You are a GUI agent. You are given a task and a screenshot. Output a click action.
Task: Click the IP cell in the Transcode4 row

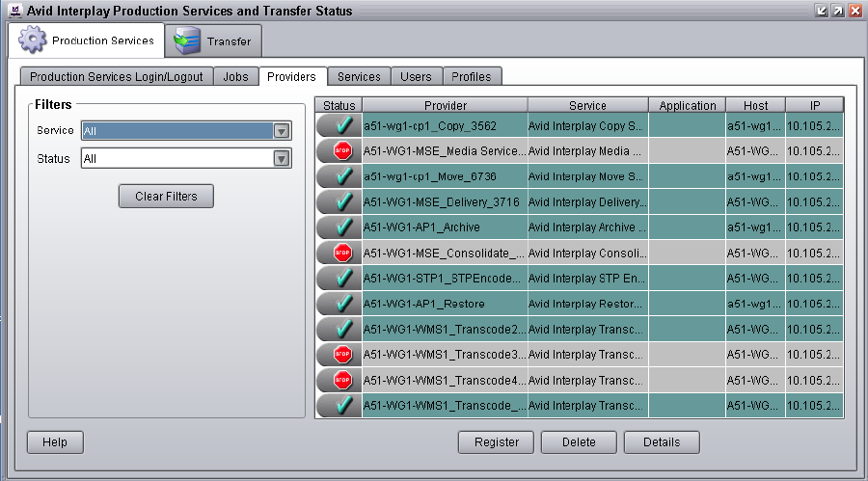tap(814, 380)
